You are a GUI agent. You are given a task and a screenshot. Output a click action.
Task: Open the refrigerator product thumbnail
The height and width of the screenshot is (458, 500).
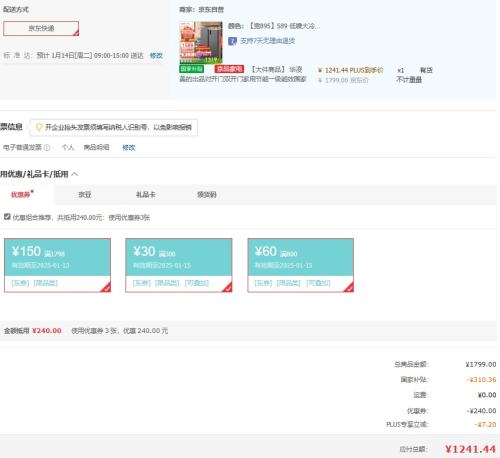point(201,42)
